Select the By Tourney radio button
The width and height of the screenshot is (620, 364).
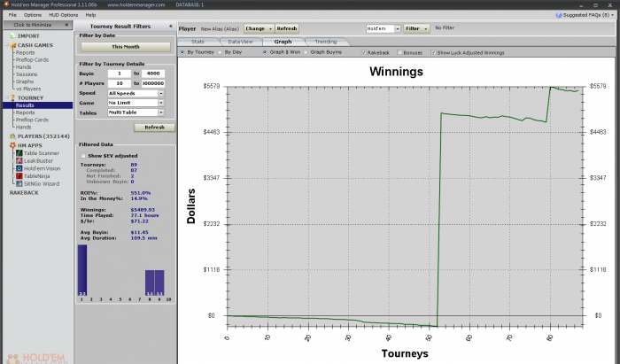pyautogui.click(x=182, y=52)
